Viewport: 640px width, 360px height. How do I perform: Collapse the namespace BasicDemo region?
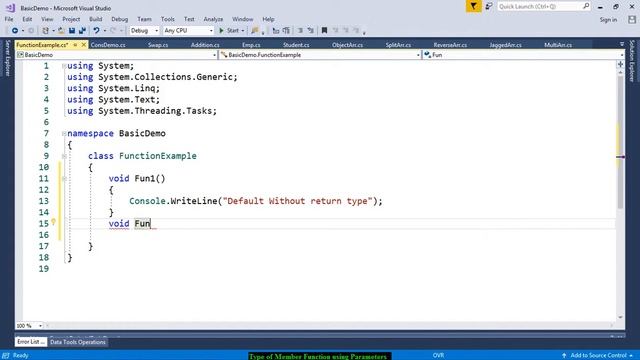coord(64,133)
